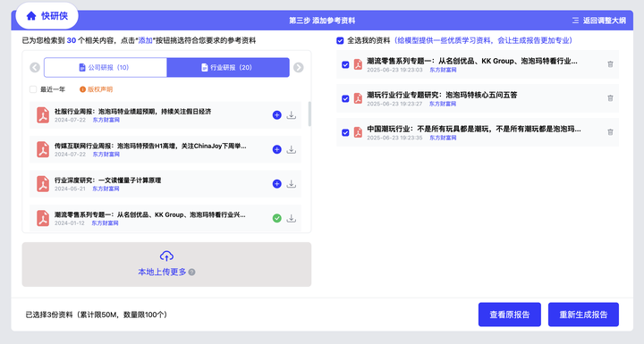Click the 快研侠 home icon
Image resolution: width=644 pixels, height=344 pixels.
pos(31,16)
